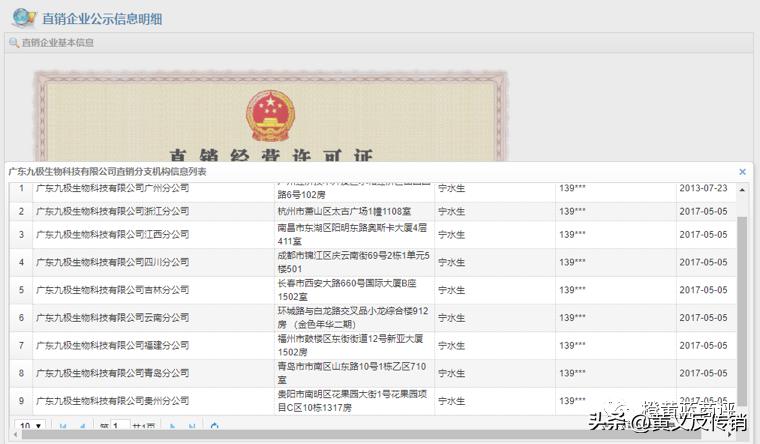This screenshot has height=444, width=760.
Task: Click the 直销企业公示信息明细 page title
Action: pos(102,19)
